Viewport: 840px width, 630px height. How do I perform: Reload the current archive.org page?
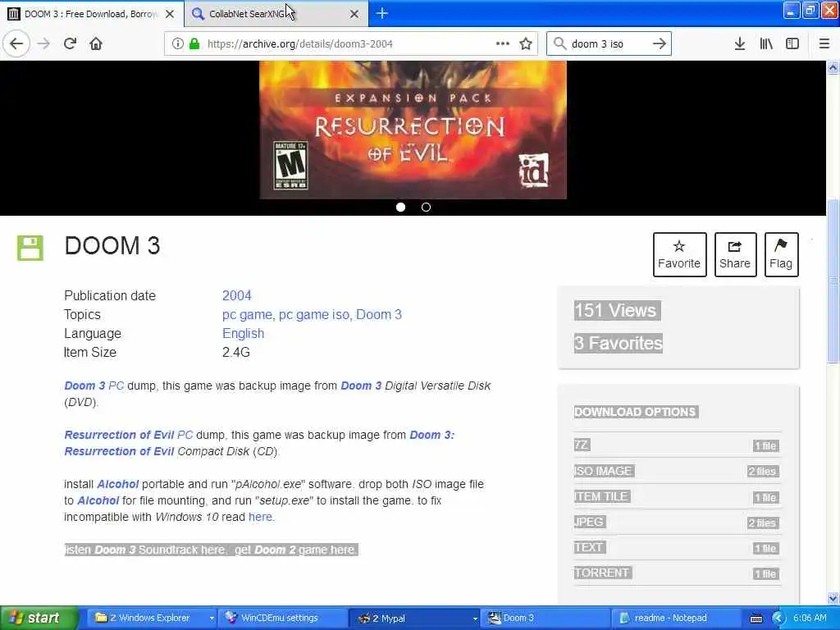(70, 44)
